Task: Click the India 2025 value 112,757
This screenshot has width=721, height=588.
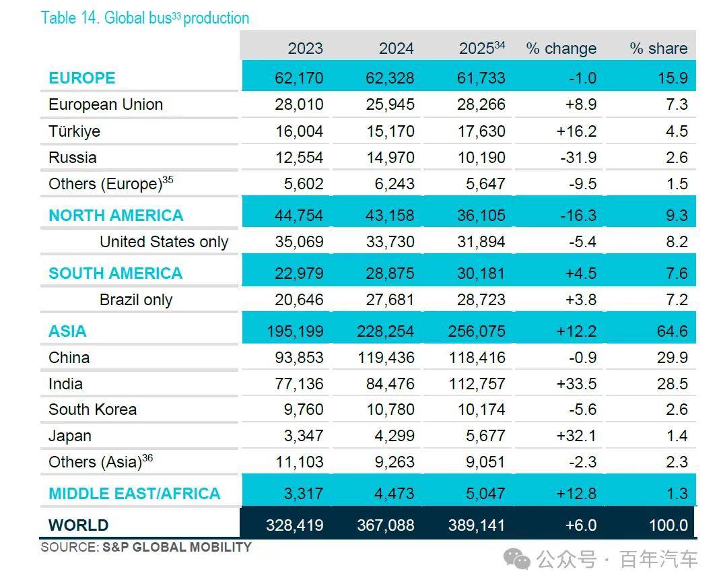Action: (477, 384)
